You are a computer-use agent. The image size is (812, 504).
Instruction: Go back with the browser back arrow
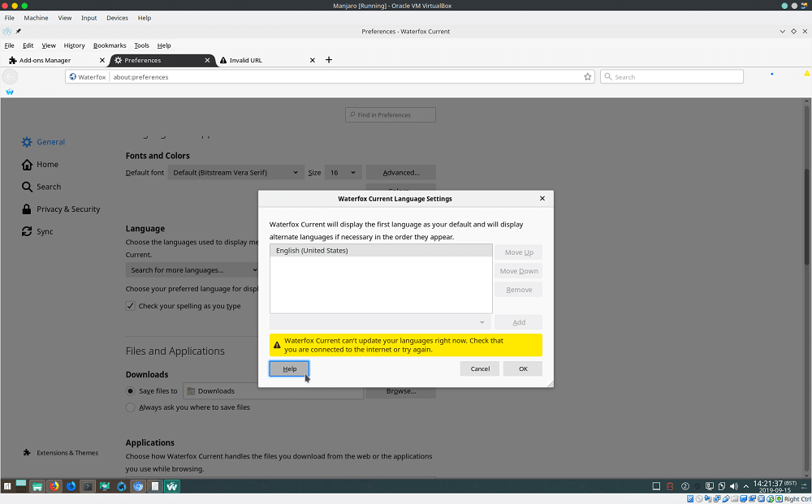click(10, 76)
